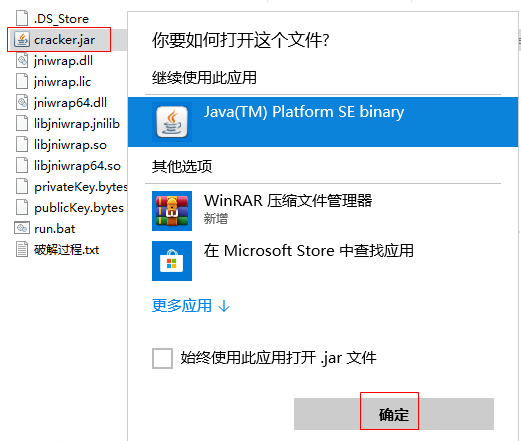Select the jniwrap.dll file icon
Screen dimensions: 521x441
click(x=22, y=61)
